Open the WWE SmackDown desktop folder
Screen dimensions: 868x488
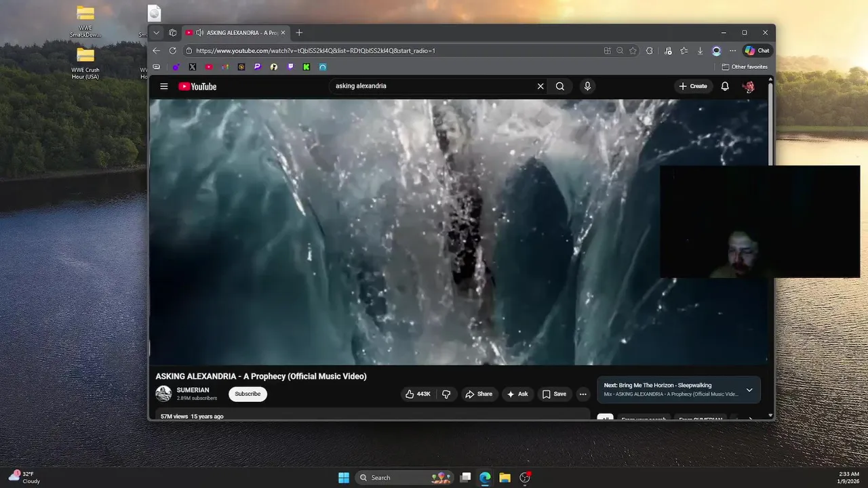coord(85,22)
